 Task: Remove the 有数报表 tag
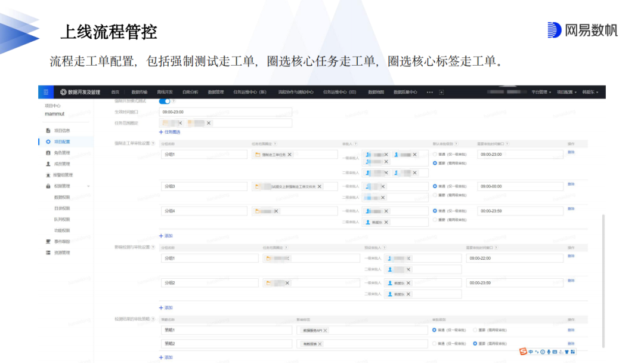[320, 344]
